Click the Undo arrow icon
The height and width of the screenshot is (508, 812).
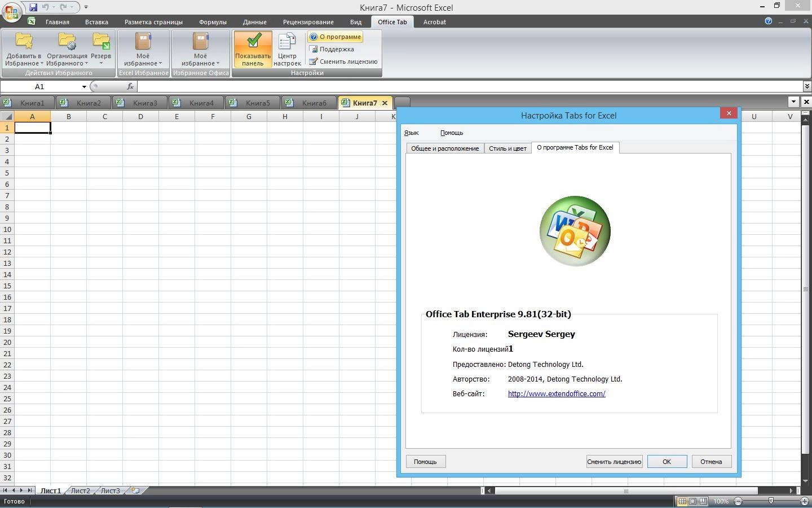pos(46,7)
